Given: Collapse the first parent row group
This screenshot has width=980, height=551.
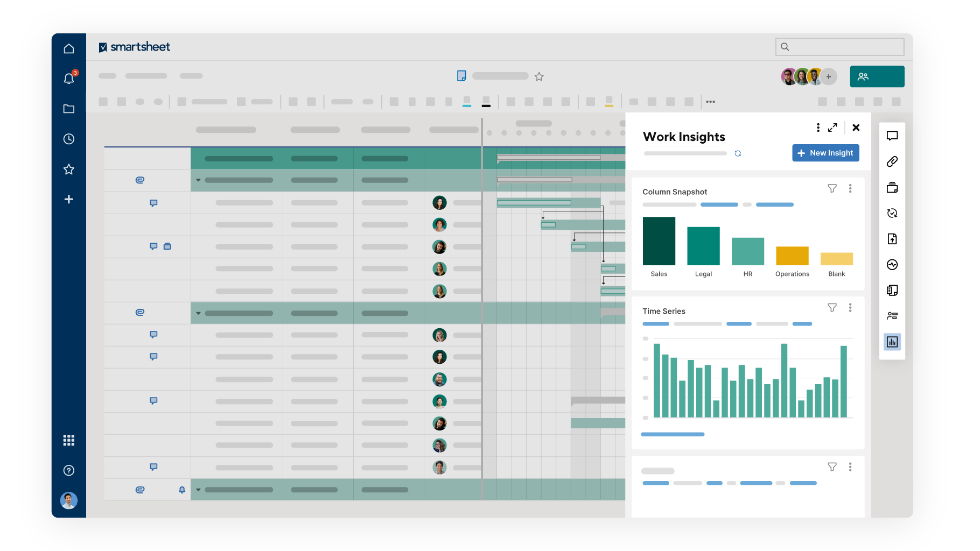Looking at the screenshot, I should click(198, 180).
